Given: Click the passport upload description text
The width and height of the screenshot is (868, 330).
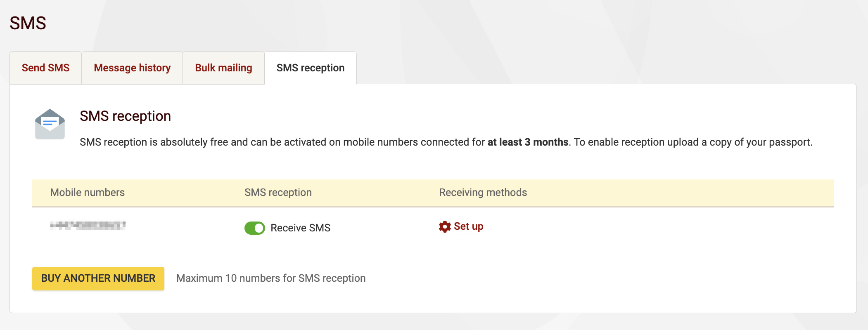Looking at the screenshot, I should [x=702, y=142].
